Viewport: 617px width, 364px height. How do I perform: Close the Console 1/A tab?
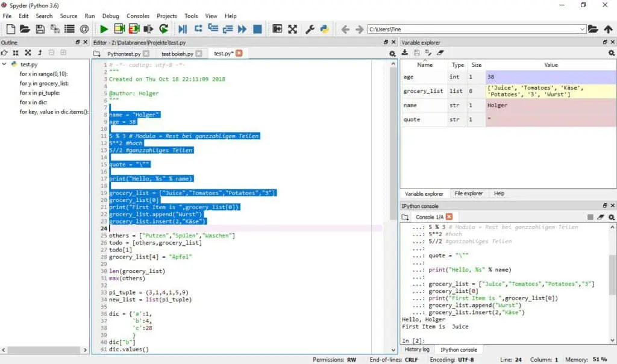coord(449,217)
